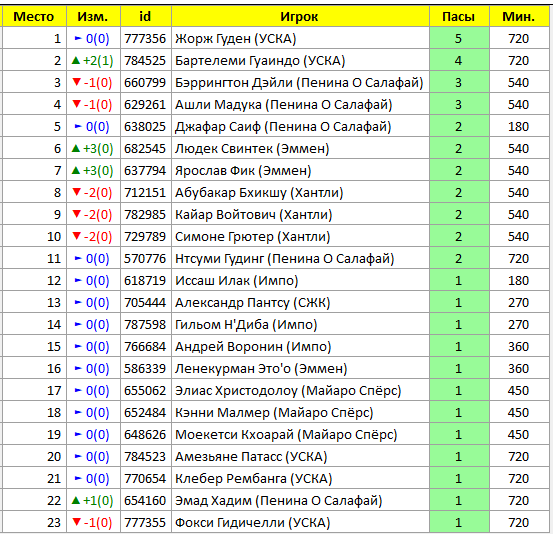This screenshot has height=534, width=553.
Task: Click id cell 638025
Action: click(145, 127)
